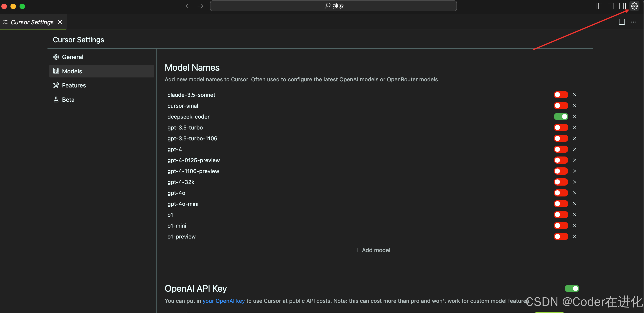Toggle the primary left sidebar layout icon
644x313 pixels.
click(599, 6)
